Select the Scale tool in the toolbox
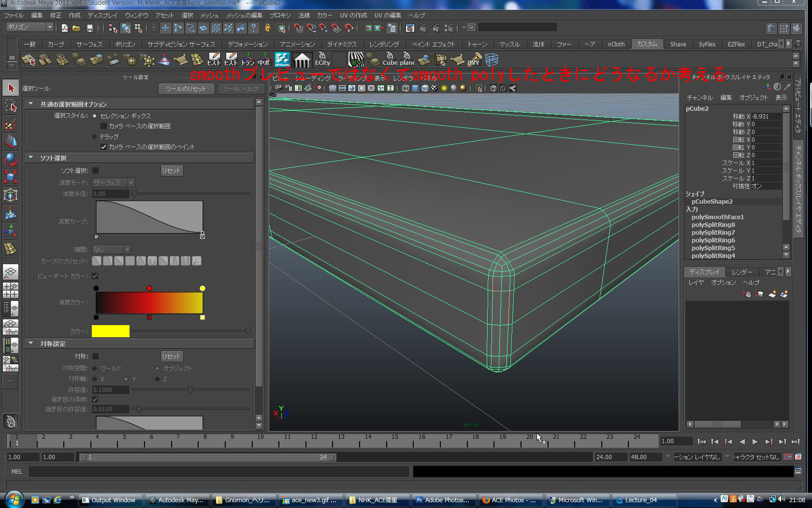This screenshot has width=812, height=508. pyautogui.click(x=11, y=177)
